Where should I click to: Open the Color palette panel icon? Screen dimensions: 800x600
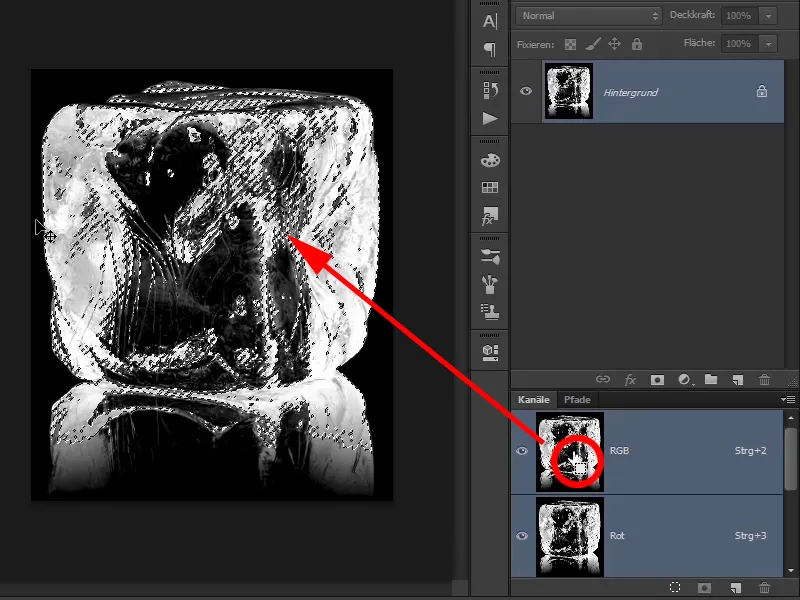click(x=490, y=160)
